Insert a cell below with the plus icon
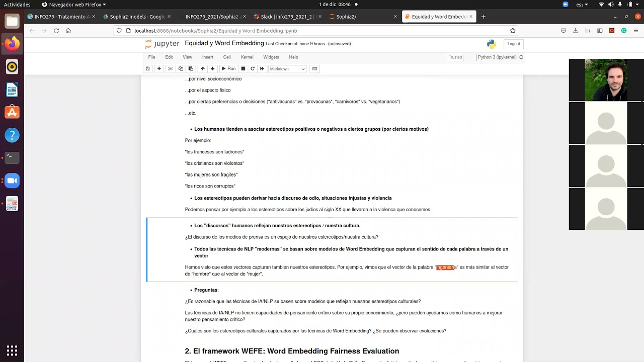Viewport: 644px width, 362px height. click(x=159, y=69)
